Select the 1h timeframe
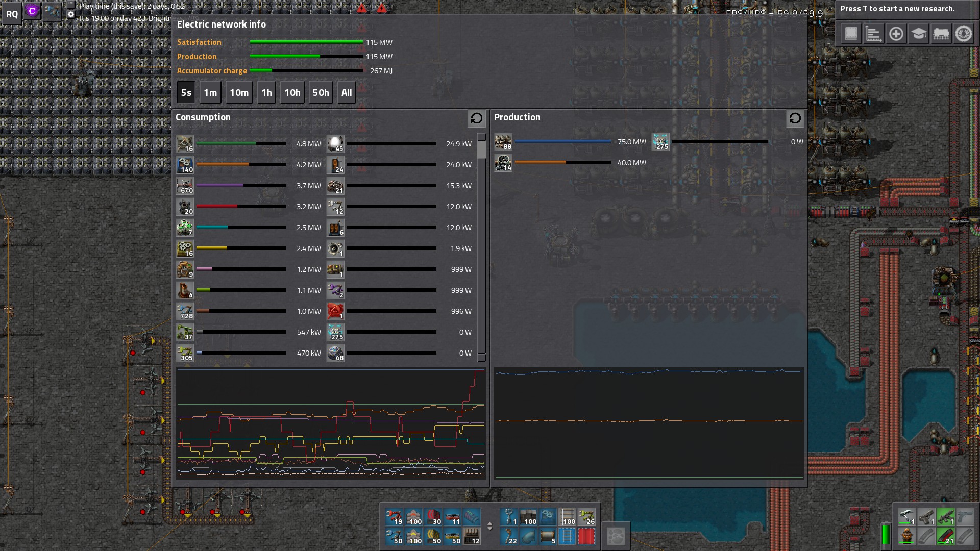Screen dimensions: 980x551 (266, 92)
